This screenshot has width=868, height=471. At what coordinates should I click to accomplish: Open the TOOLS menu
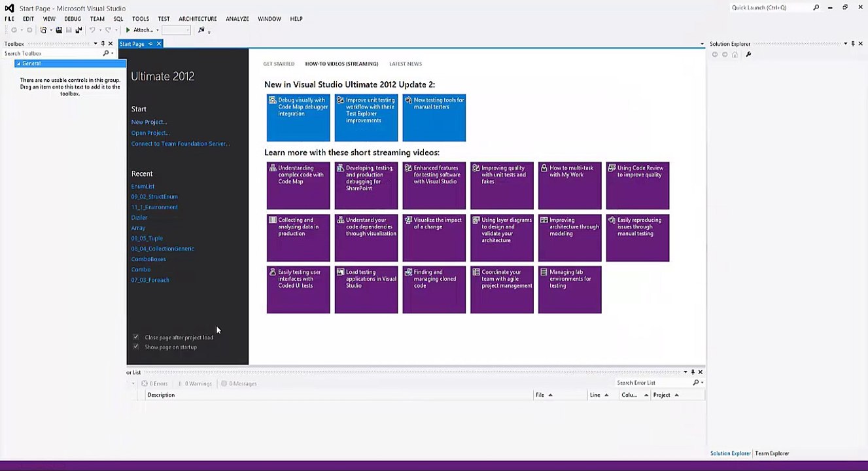point(141,19)
